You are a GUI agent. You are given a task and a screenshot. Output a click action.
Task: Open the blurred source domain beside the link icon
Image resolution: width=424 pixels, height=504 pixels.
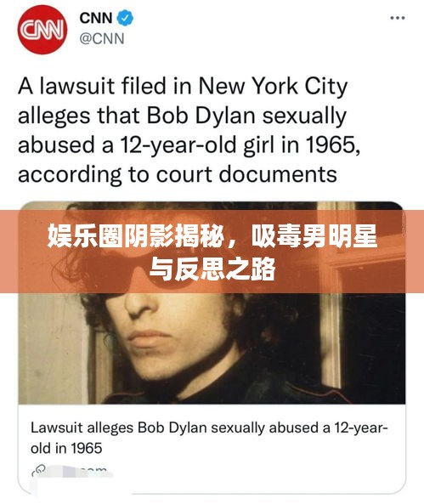pyautogui.click(x=79, y=471)
